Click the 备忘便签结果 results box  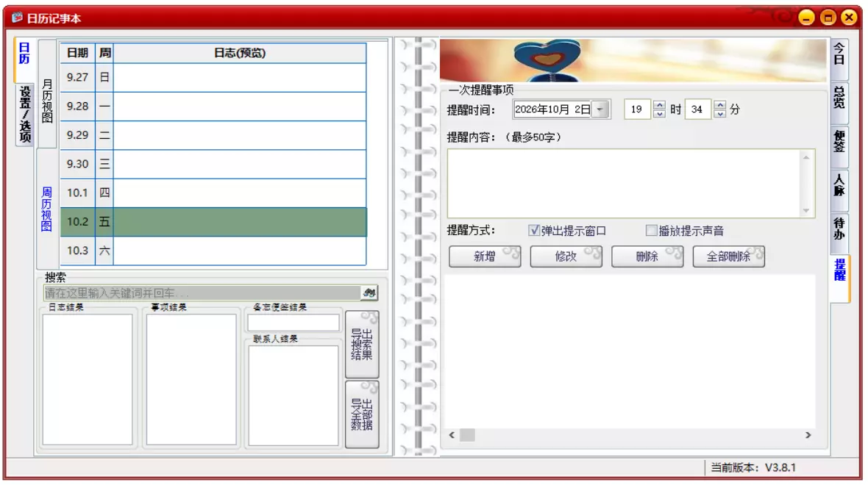294,323
